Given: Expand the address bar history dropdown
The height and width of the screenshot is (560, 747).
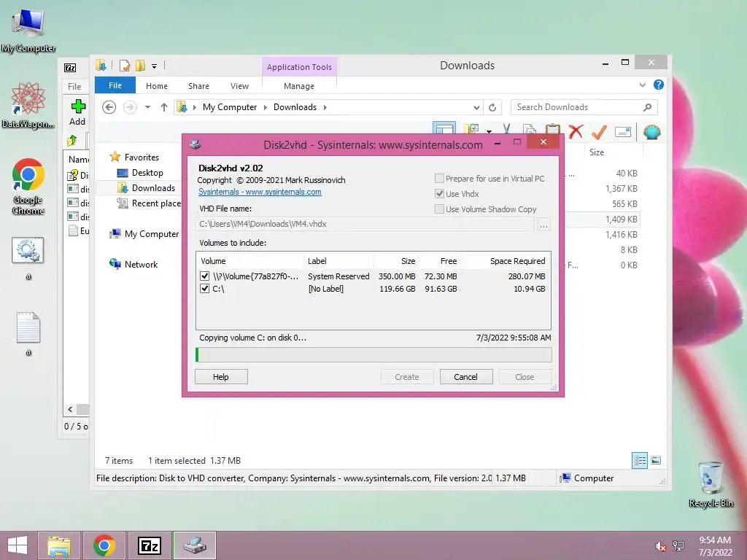Looking at the screenshot, I should (x=476, y=107).
